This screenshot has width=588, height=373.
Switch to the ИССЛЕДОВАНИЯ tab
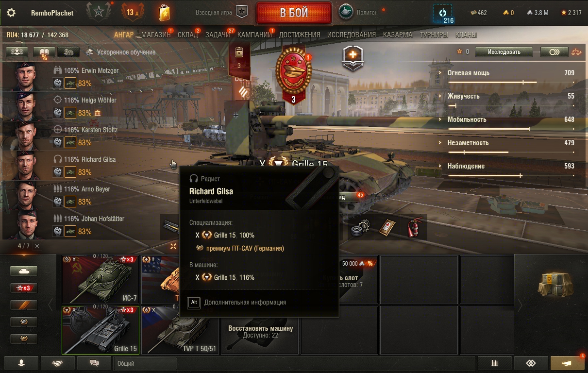352,35
